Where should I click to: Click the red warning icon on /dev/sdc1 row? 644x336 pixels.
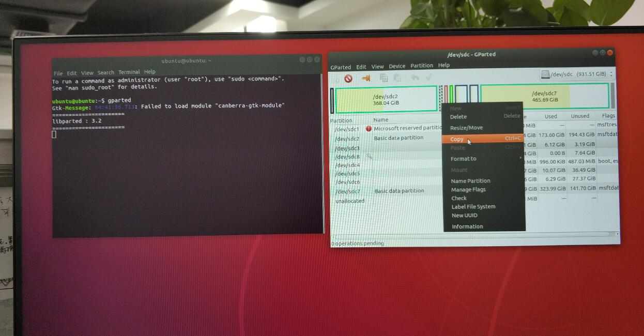point(369,128)
